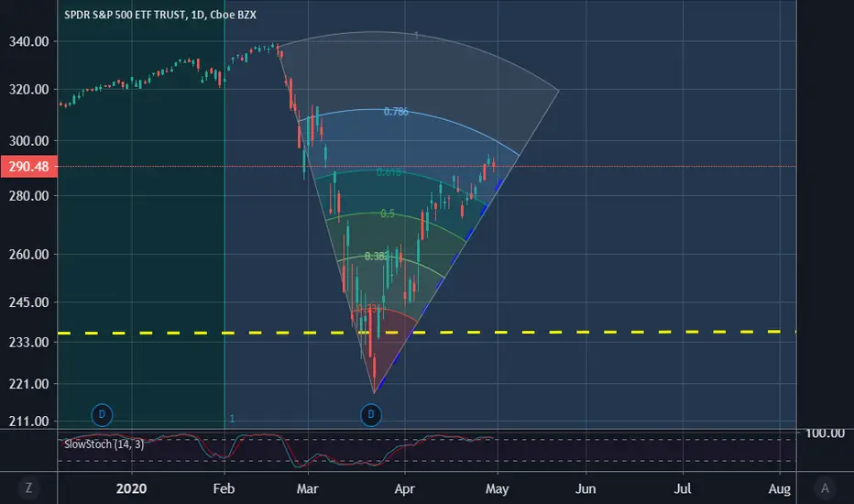This screenshot has width=854, height=504.
Task: Select the 0.382 Fibonacci arc label
Action: (376, 256)
